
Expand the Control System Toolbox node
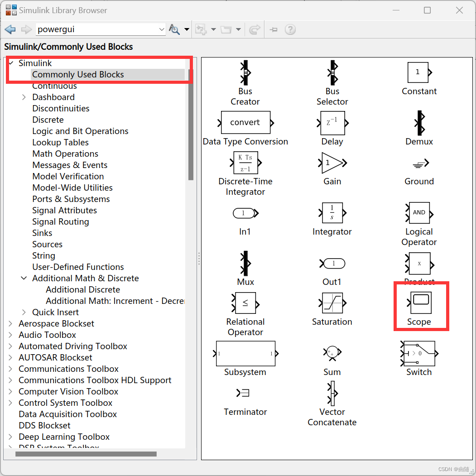10,403
